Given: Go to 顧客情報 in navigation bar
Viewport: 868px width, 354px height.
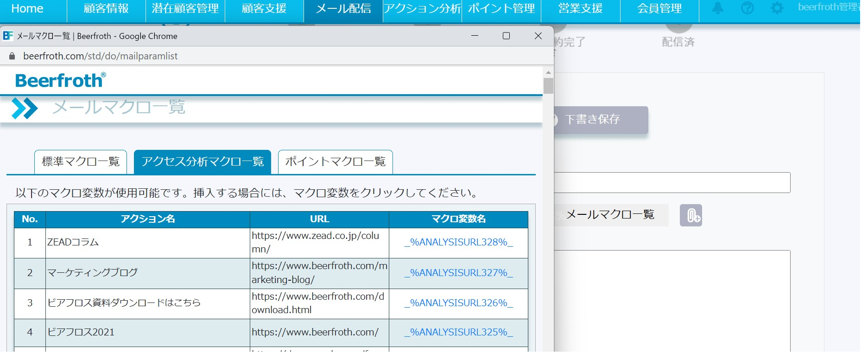Looking at the screenshot, I should click(106, 9).
